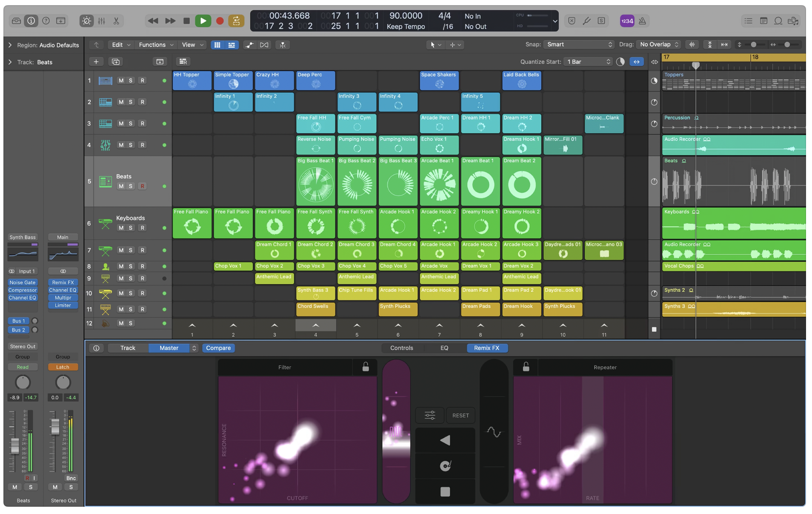Image resolution: width=812 pixels, height=514 pixels.
Task: Click the Tape Stop square button
Action: pos(445,492)
